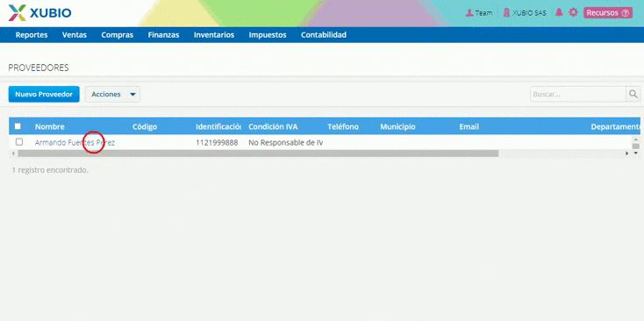Click the No Responsable de IVA cell
644x321 pixels.
[285, 142]
